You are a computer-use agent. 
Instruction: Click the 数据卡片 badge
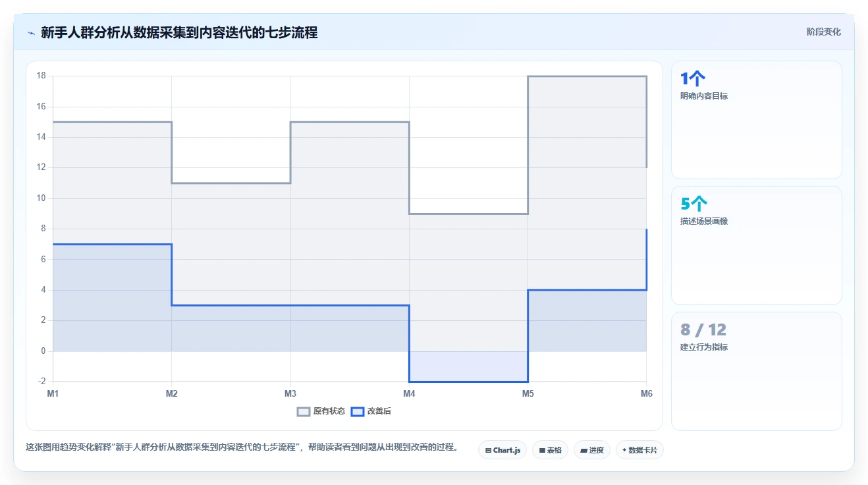click(x=640, y=450)
